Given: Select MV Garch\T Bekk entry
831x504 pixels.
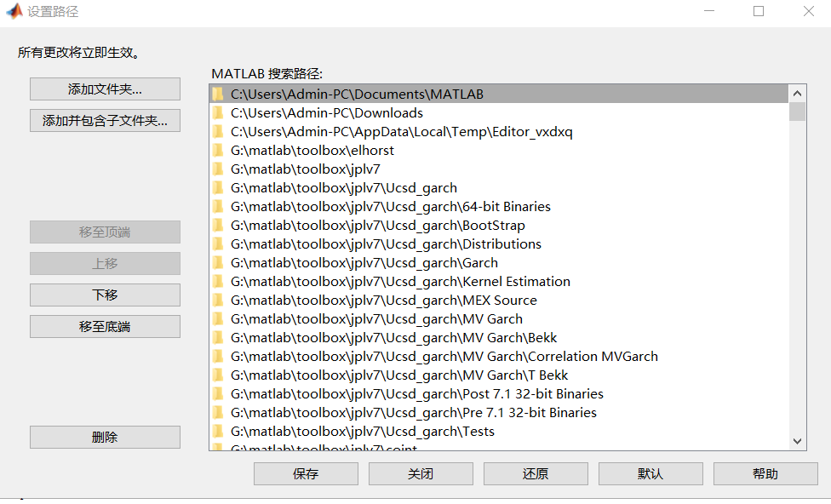Looking at the screenshot, I should [x=499, y=375].
